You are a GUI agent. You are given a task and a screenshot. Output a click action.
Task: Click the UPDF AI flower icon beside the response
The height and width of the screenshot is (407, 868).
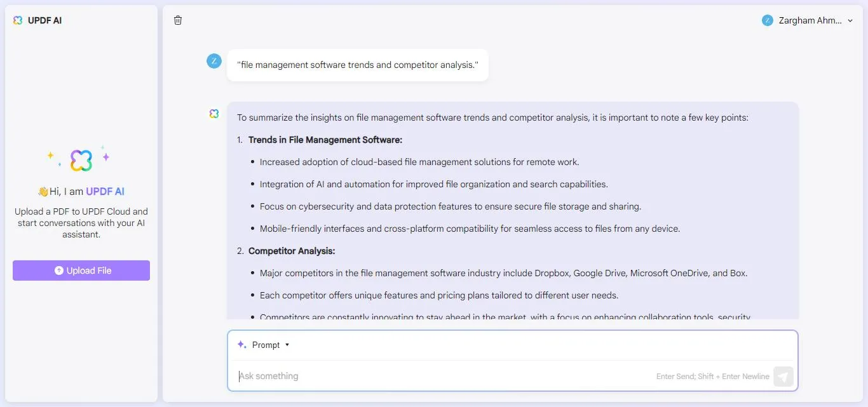coord(214,113)
